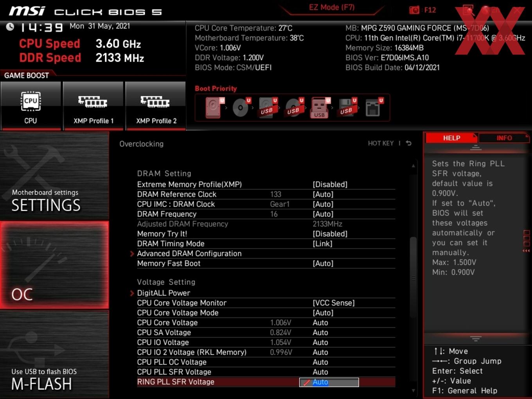The width and height of the screenshot is (532, 399).
Task: Click the clock icon beside the time
Action: point(10,27)
